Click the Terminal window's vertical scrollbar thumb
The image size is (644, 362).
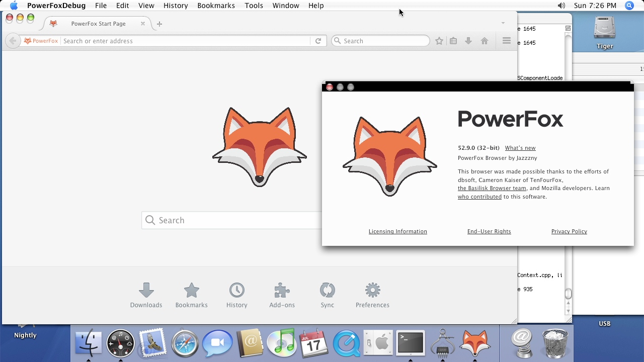point(568,294)
